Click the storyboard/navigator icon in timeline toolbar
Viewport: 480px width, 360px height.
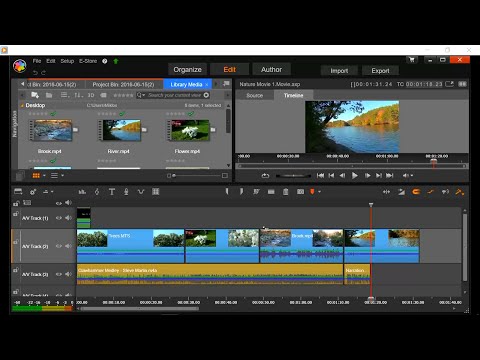tap(18, 191)
